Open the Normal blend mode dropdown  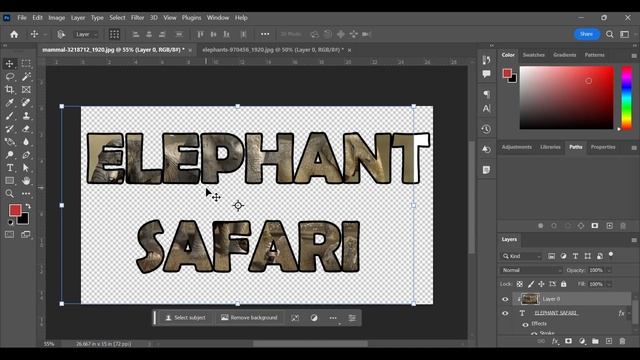[x=531, y=270]
